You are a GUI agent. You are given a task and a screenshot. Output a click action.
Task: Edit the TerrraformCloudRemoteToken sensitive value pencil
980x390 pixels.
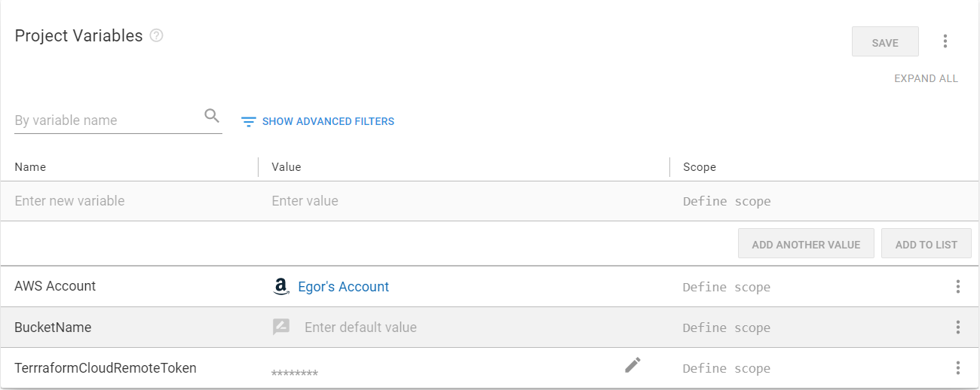tap(632, 365)
